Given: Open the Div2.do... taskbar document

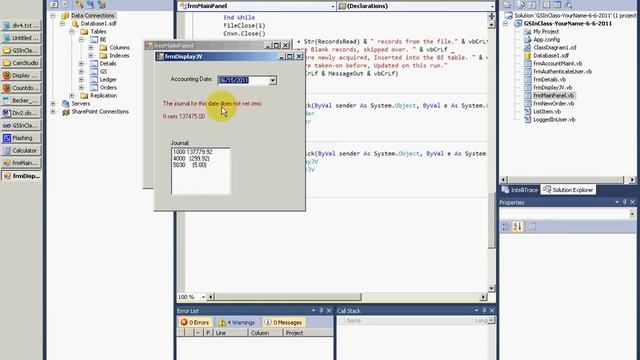Looking at the screenshot, I should pyautogui.click(x=21, y=113).
